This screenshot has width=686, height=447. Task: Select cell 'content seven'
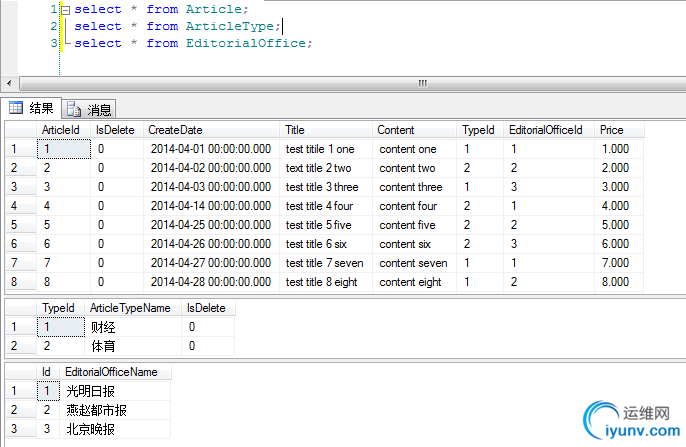coord(414,263)
